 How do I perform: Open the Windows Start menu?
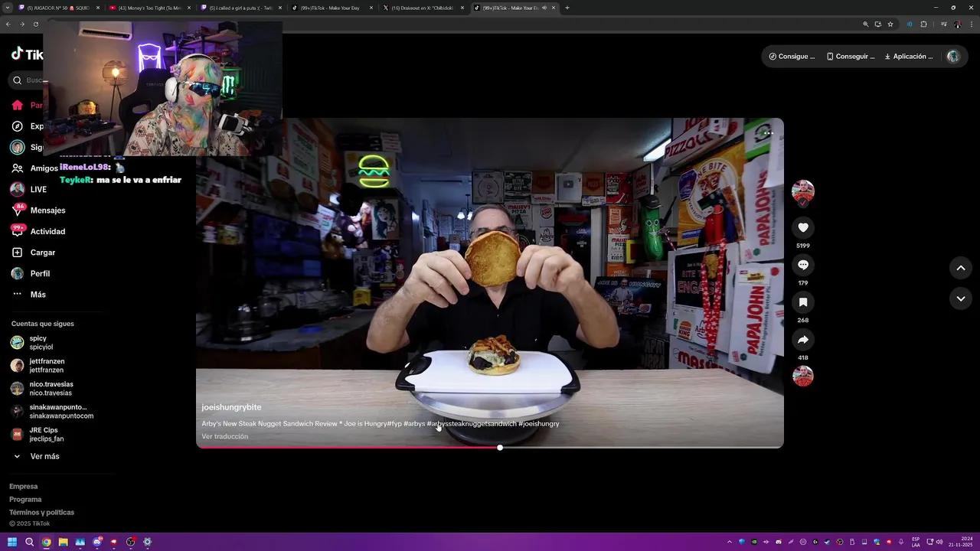click(12, 542)
